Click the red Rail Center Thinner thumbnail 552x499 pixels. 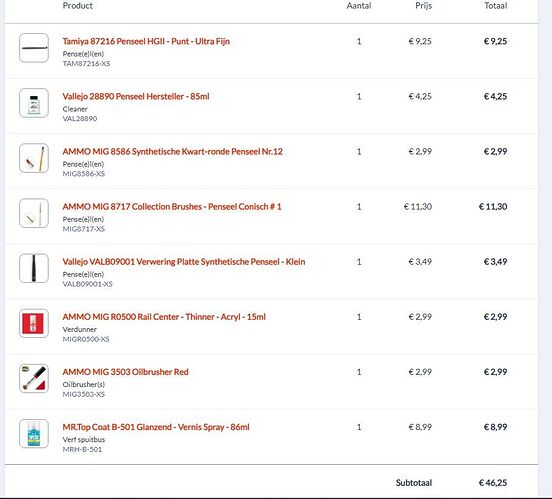pyautogui.click(x=34, y=323)
